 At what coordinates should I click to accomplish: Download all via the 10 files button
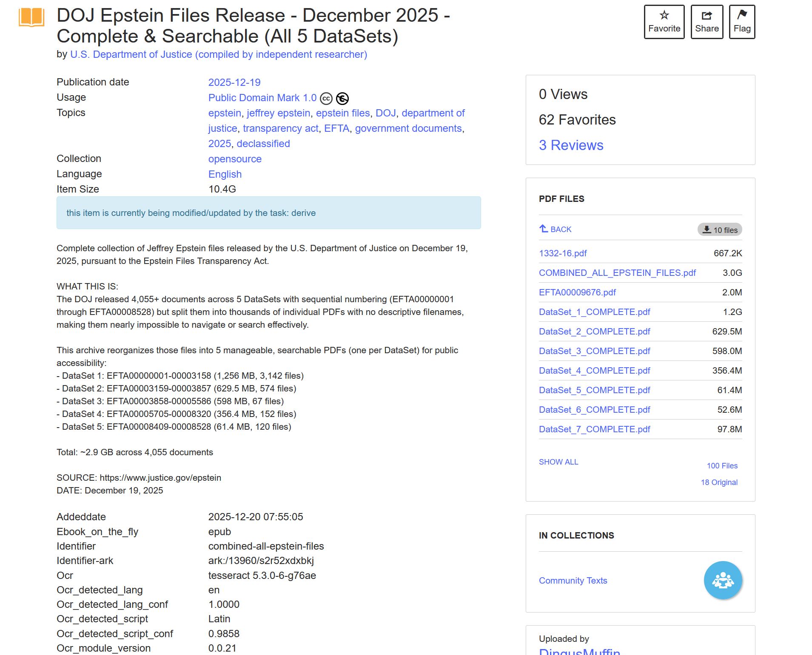[x=720, y=230]
